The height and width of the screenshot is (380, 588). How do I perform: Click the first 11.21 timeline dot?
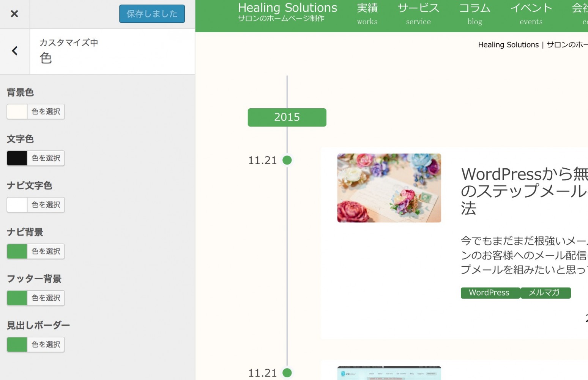pyautogui.click(x=287, y=160)
